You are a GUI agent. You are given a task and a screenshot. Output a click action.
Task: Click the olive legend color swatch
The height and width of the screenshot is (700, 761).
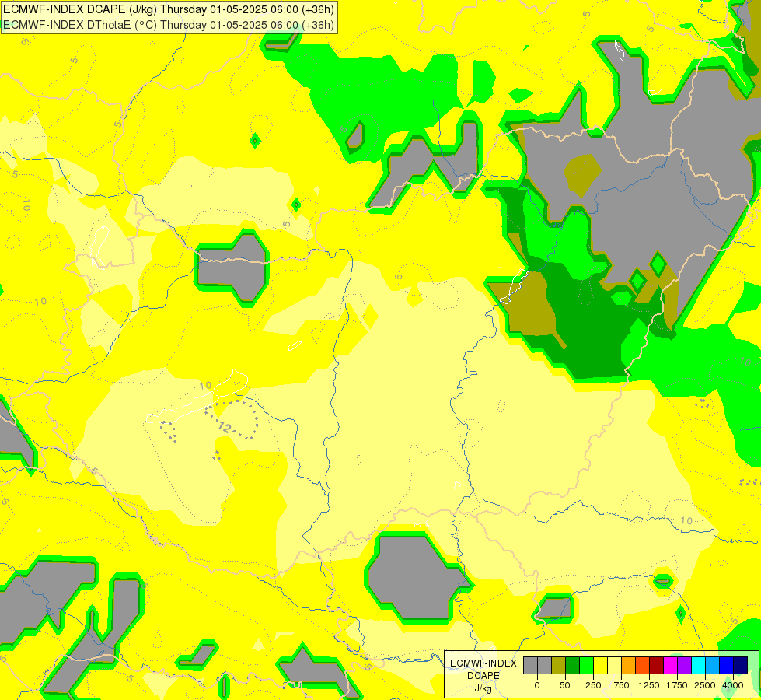pyautogui.click(x=559, y=665)
